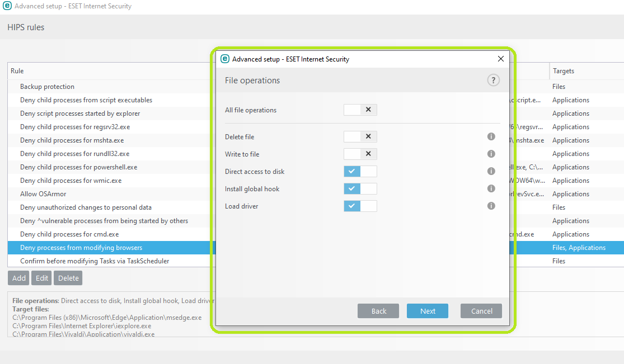Screen dimensions: 624x364
Task: Disable Direct access to disk switch
Action: pos(360,172)
